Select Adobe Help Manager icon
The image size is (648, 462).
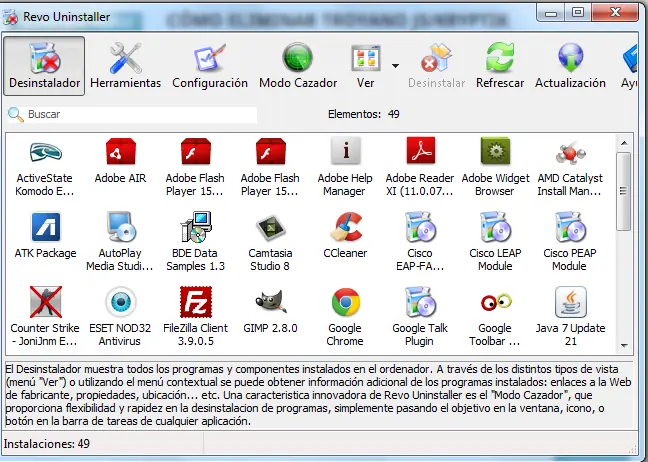[x=345, y=151]
